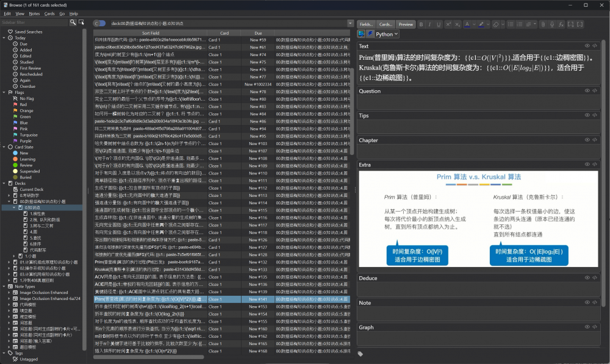Apply the text highlight color button
610x364 pixels.
pos(481,24)
